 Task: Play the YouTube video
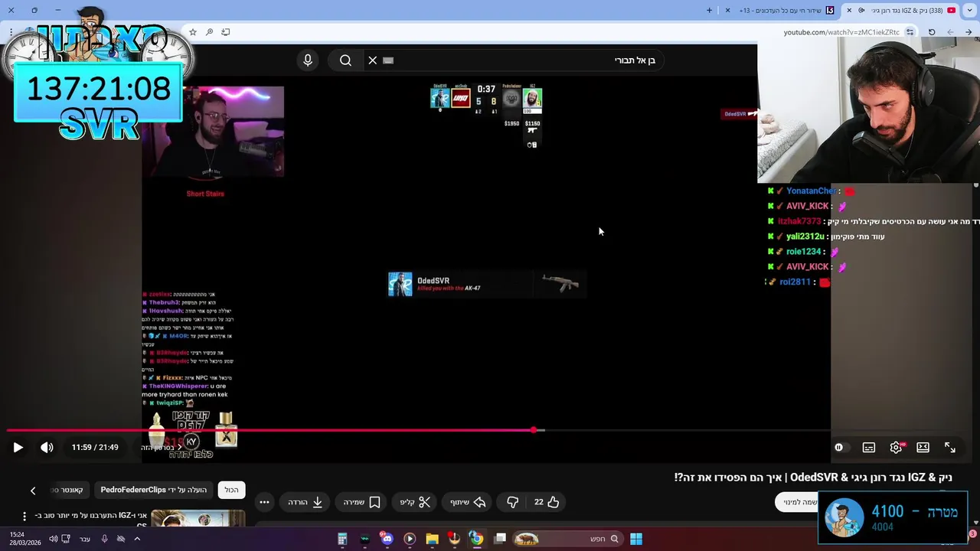click(x=18, y=448)
